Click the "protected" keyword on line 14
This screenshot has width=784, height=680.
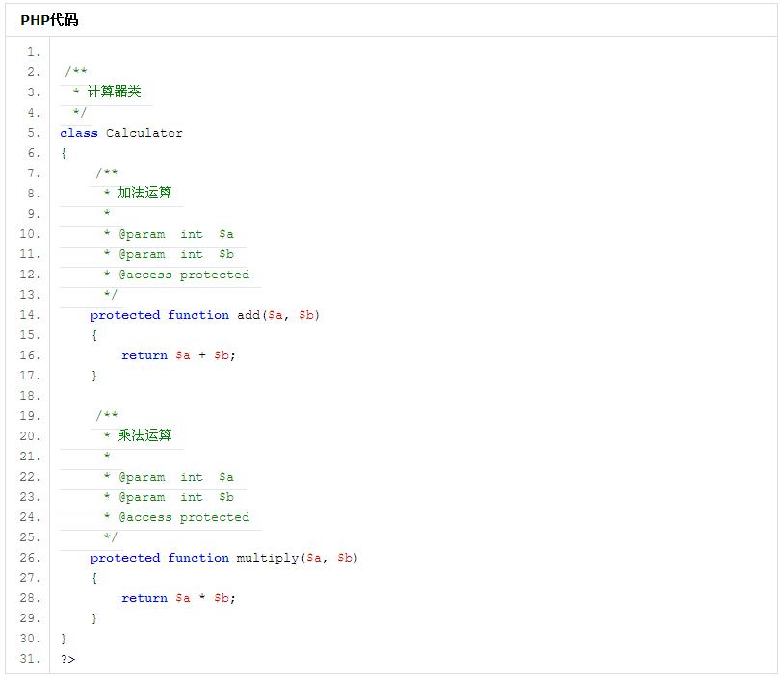(125, 315)
